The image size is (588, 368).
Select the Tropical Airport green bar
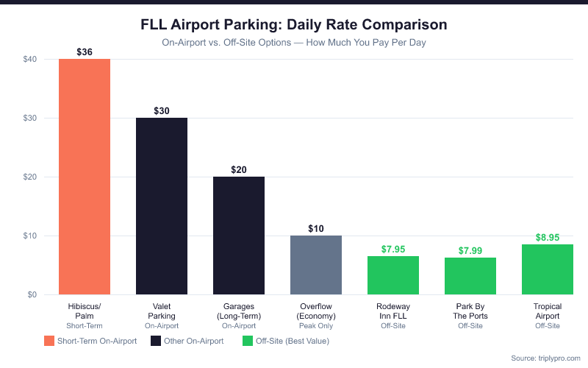click(548, 269)
